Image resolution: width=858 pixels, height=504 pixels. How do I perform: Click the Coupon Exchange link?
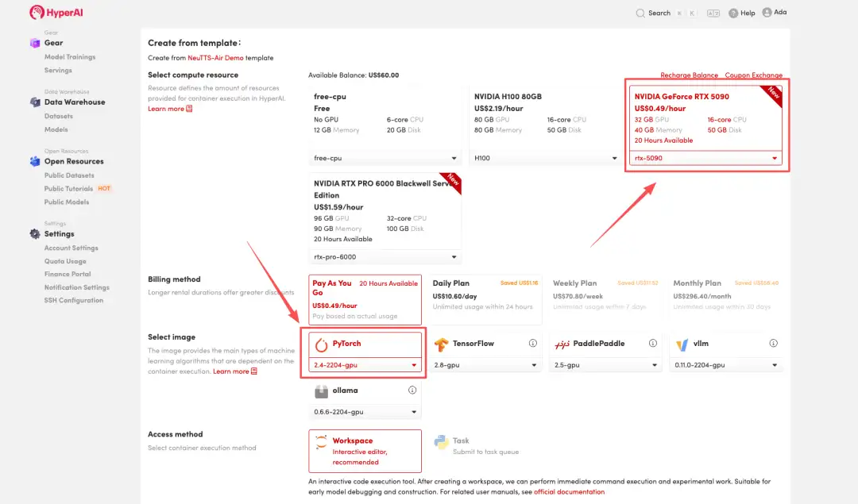click(x=753, y=75)
